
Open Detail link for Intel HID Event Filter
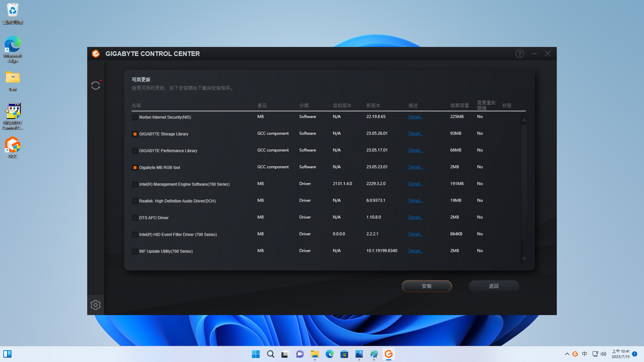point(415,234)
